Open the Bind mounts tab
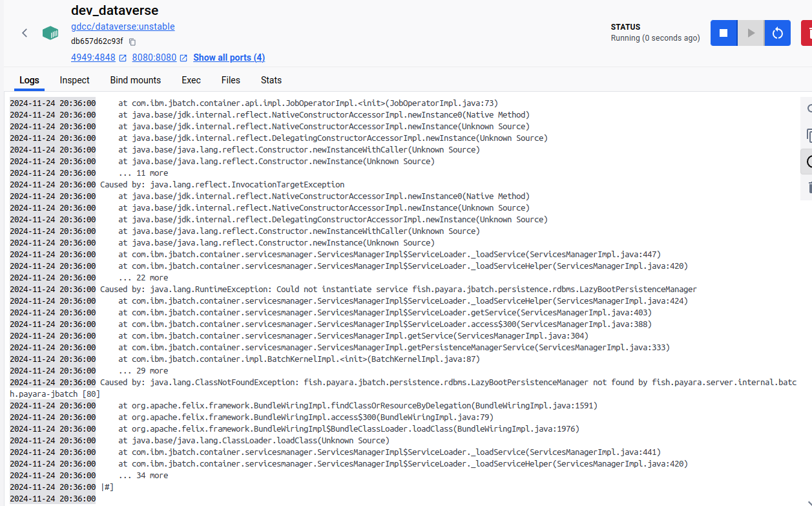 point(136,80)
